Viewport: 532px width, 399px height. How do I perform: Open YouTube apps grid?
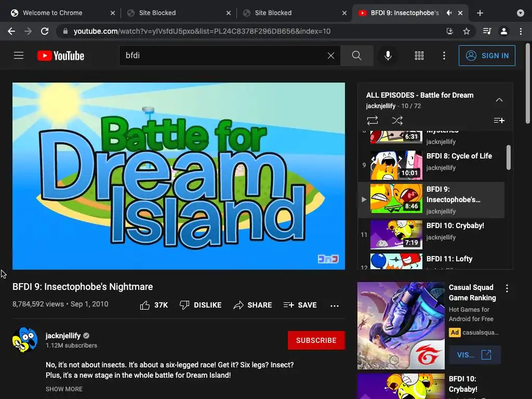(419, 56)
